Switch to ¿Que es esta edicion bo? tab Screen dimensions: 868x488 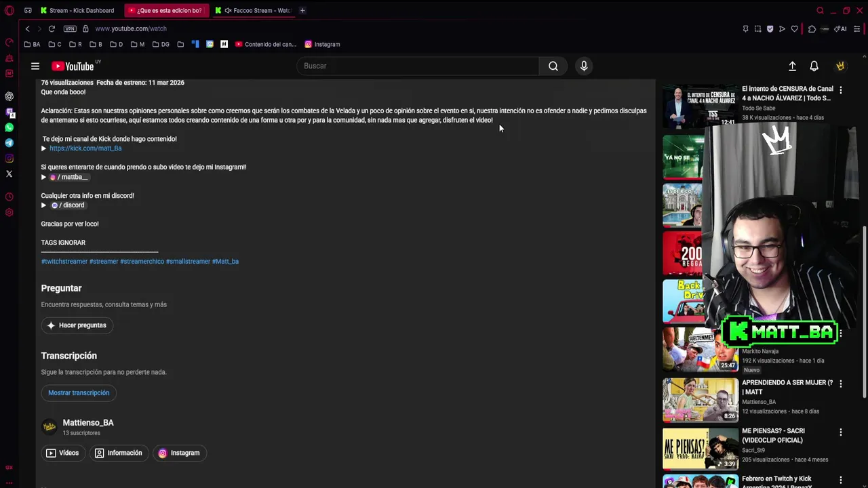coord(167,10)
